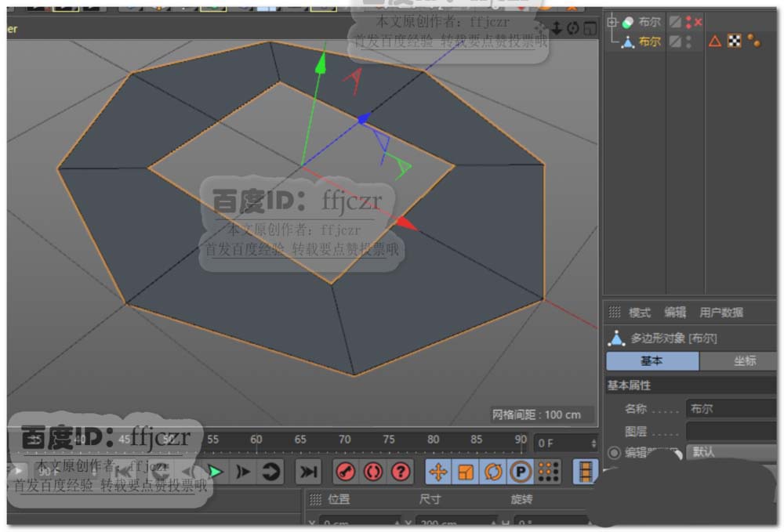
Task: Expand the top 布尔 object tree node
Action: (613, 23)
